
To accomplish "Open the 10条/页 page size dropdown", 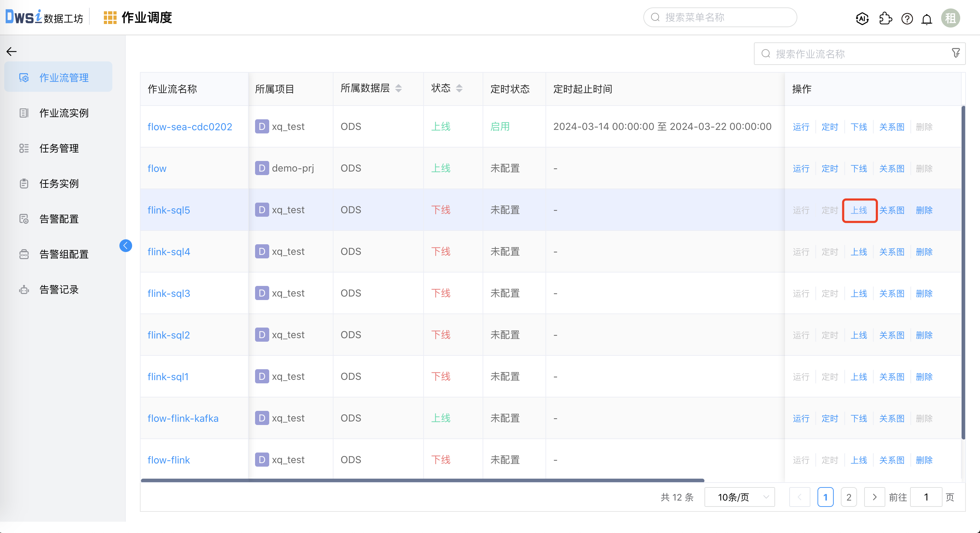I will click(739, 497).
